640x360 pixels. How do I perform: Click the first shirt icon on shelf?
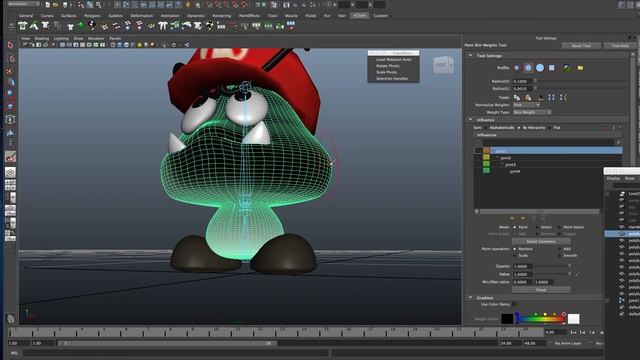pyautogui.click(x=23, y=26)
